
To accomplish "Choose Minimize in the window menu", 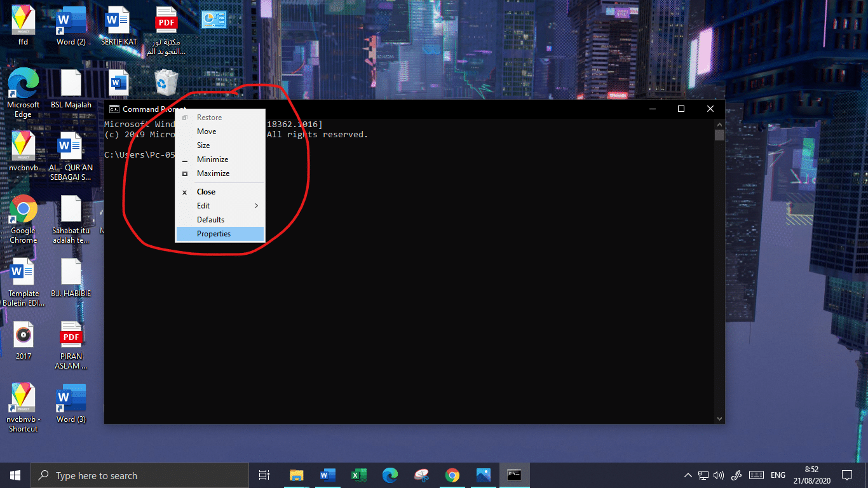I will click(220, 159).
